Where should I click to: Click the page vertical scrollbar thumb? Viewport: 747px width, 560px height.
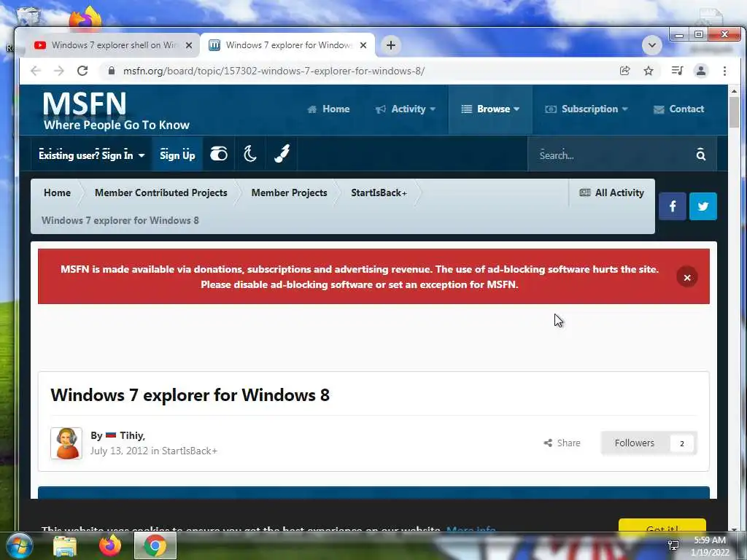coord(734,112)
